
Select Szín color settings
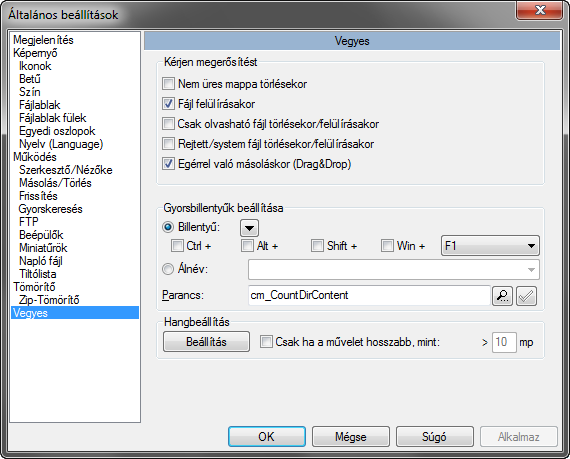29,92
